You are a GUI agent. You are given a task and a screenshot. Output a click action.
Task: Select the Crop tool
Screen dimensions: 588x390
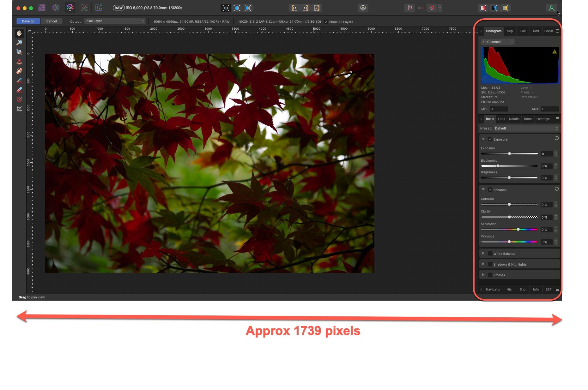click(19, 109)
